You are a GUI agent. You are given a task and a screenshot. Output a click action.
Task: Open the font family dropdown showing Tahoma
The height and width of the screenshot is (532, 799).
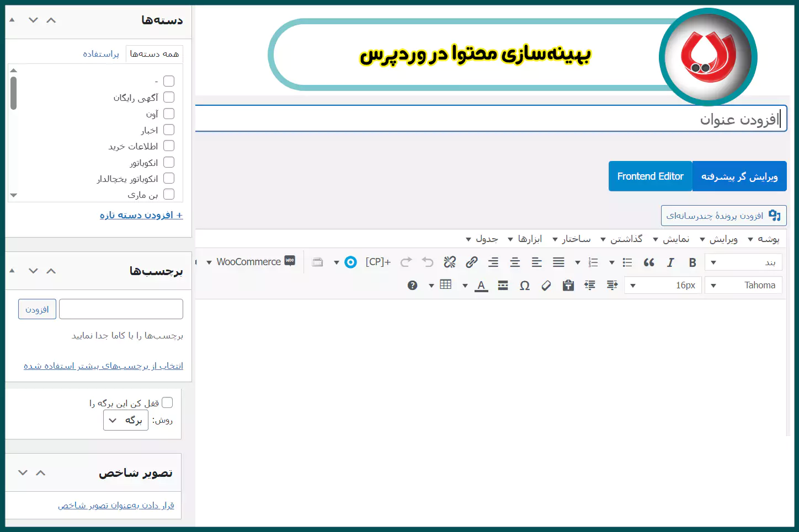point(743,285)
